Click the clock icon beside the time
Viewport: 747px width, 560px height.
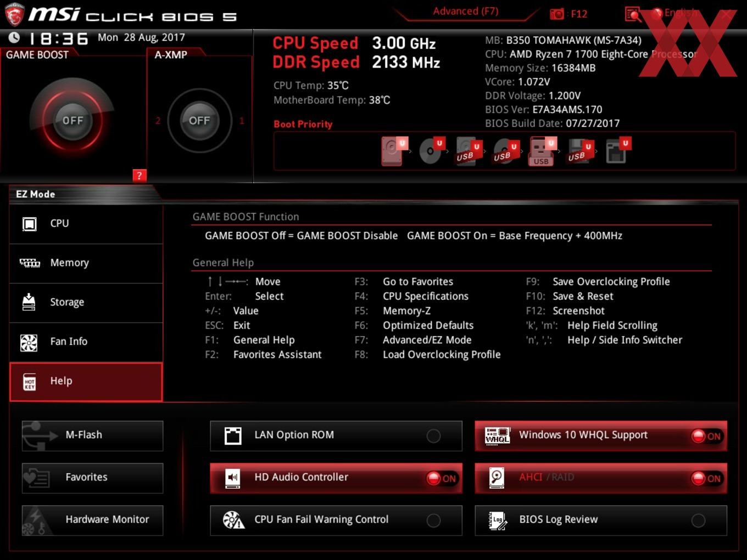pos(14,37)
